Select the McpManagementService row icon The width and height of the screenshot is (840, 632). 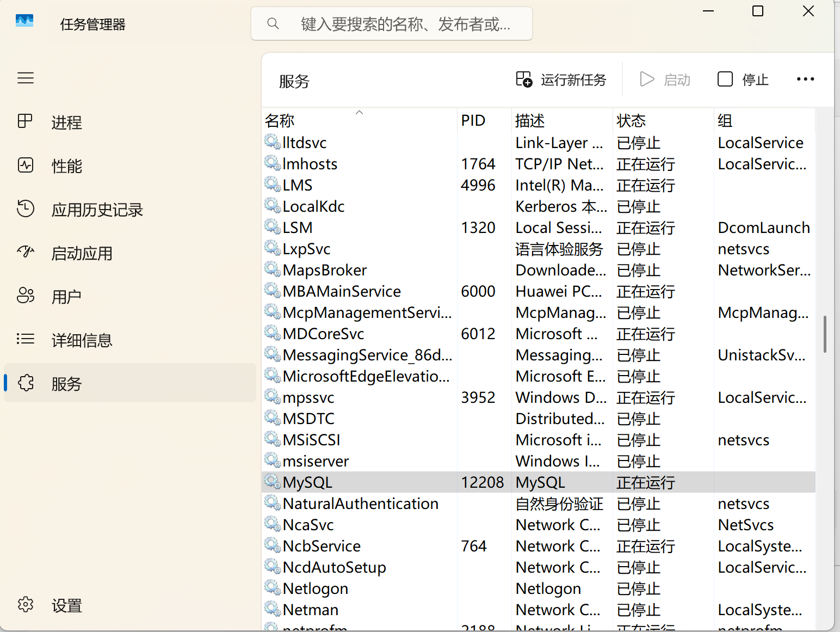click(x=273, y=311)
